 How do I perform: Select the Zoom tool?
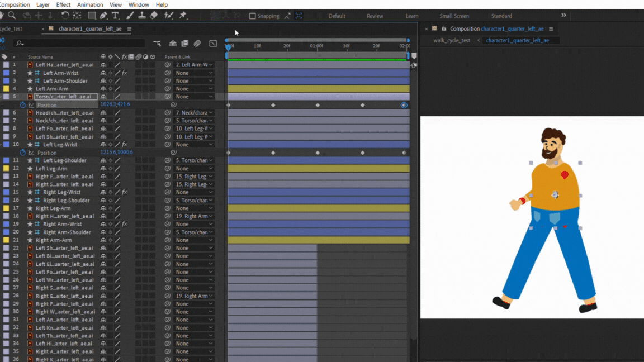click(x=12, y=16)
